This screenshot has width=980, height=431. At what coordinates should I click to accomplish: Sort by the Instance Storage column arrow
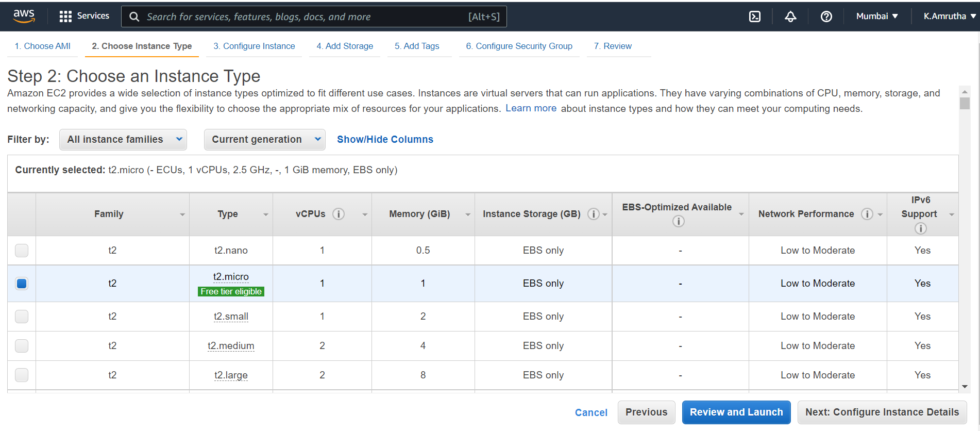click(605, 215)
